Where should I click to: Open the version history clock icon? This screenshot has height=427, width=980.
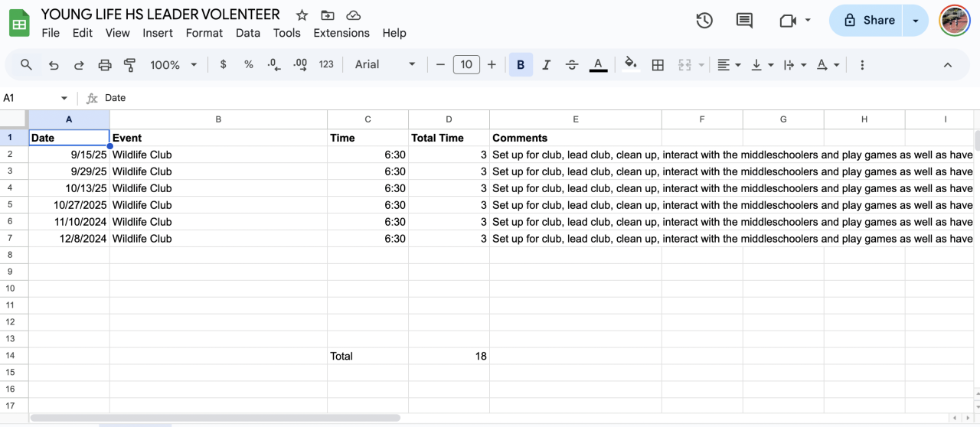704,21
